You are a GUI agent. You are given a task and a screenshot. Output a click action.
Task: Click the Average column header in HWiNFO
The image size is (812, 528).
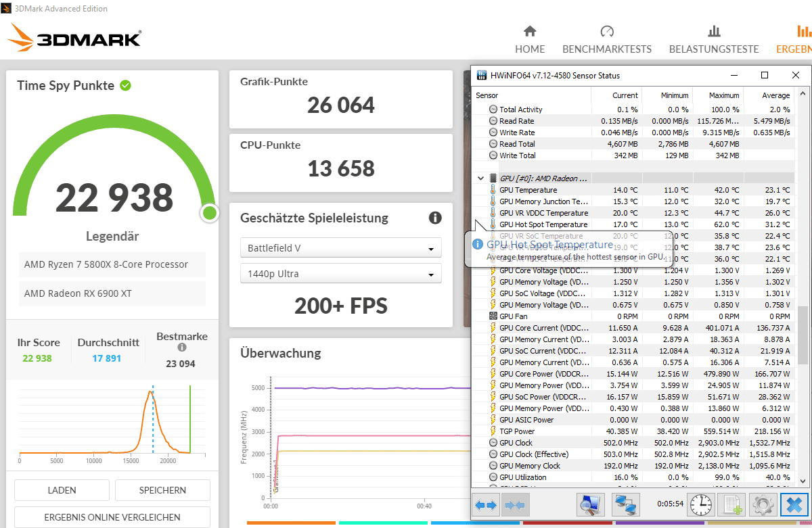[769, 95]
